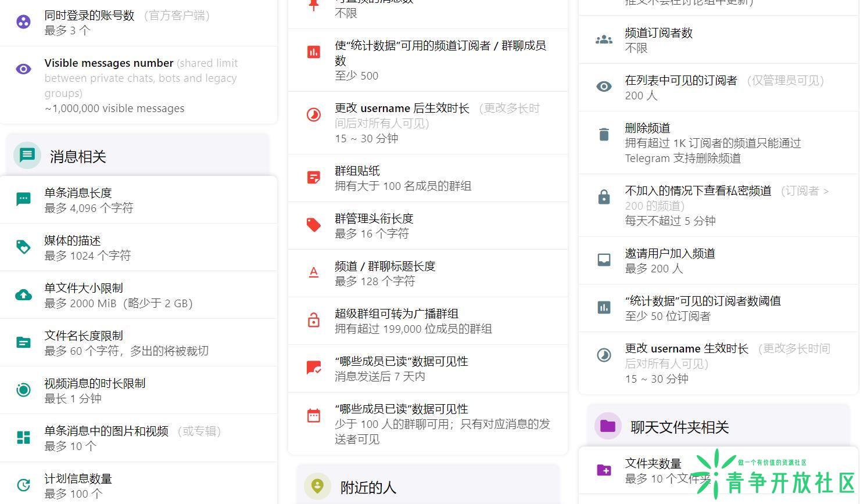860x504 pixels.
Task: Click the letter A icon beside 频道 / 群聊标题长度
Action: [x=314, y=272]
